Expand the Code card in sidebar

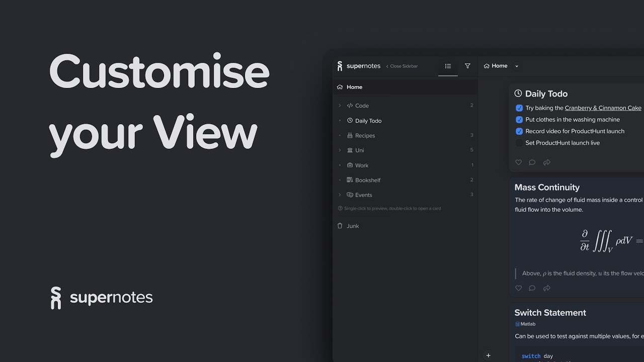coord(340,106)
